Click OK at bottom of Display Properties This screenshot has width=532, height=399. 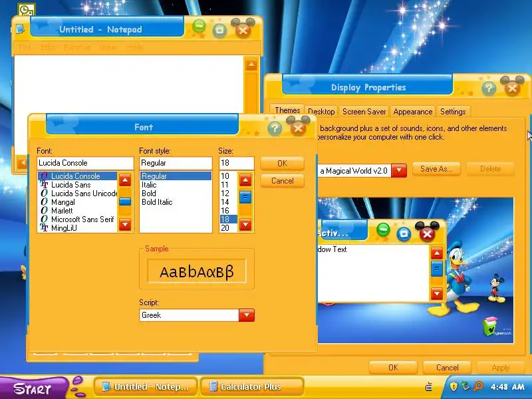coord(393,368)
